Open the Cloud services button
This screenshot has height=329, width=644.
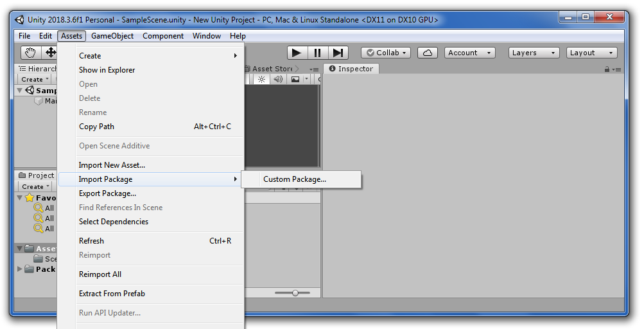[428, 53]
